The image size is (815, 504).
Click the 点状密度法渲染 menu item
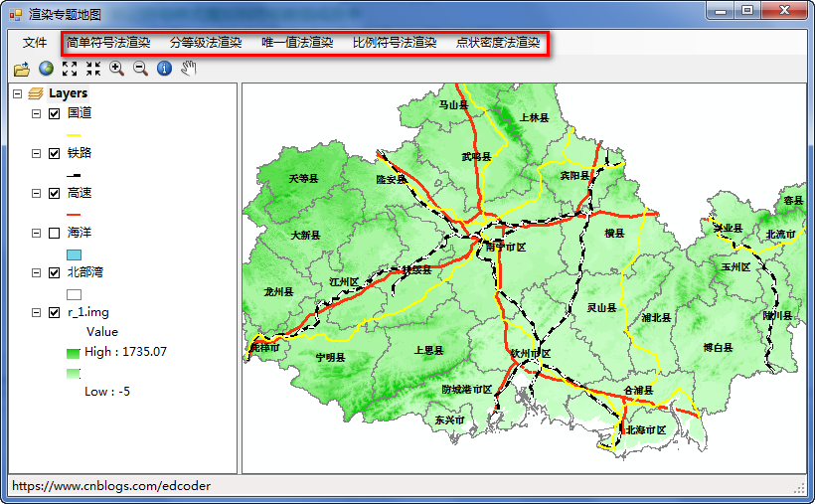[x=498, y=43]
